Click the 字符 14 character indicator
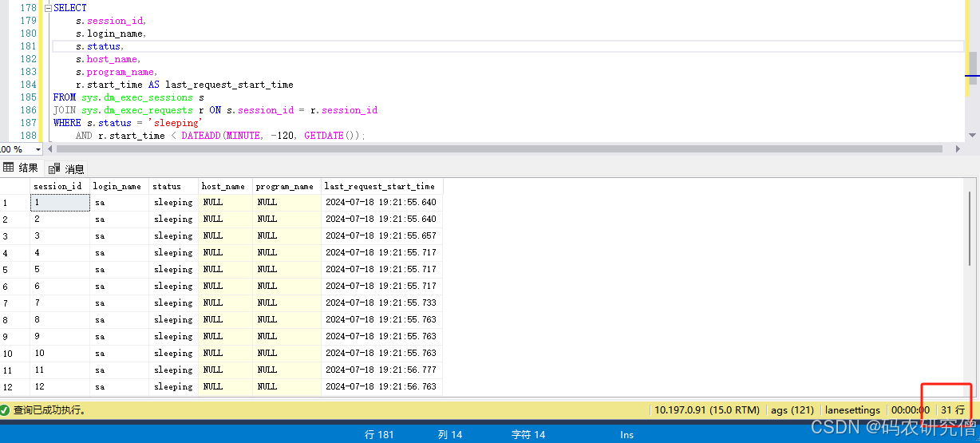This screenshot has width=980, height=443. [x=528, y=435]
